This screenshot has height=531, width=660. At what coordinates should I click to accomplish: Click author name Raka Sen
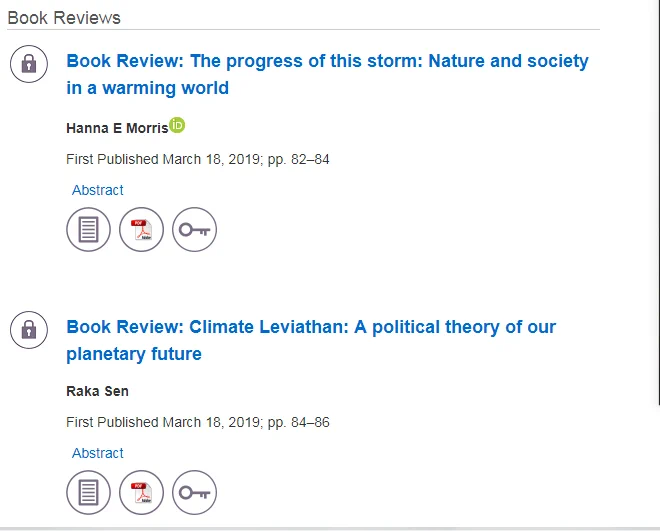[x=97, y=391]
